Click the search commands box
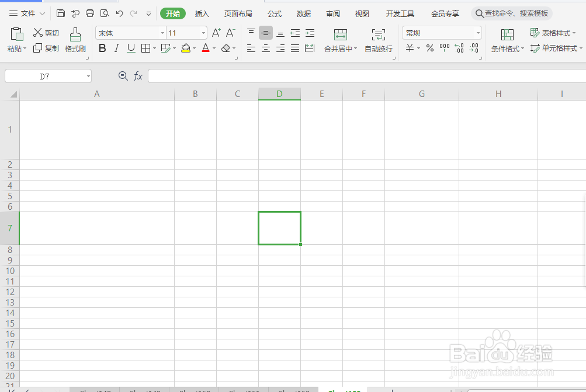This screenshot has height=392, width=586. [x=512, y=13]
